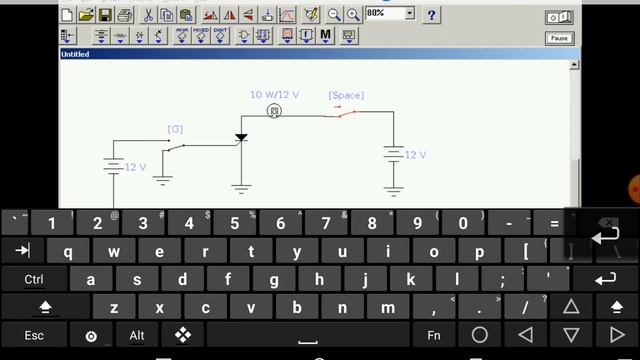Tap the left Shift key
This screenshot has height=360, width=640.
(x=45, y=307)
